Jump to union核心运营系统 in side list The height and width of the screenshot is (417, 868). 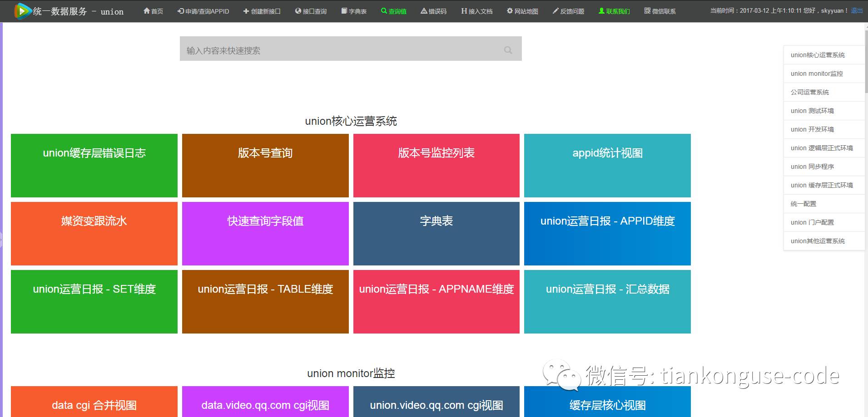824,55
